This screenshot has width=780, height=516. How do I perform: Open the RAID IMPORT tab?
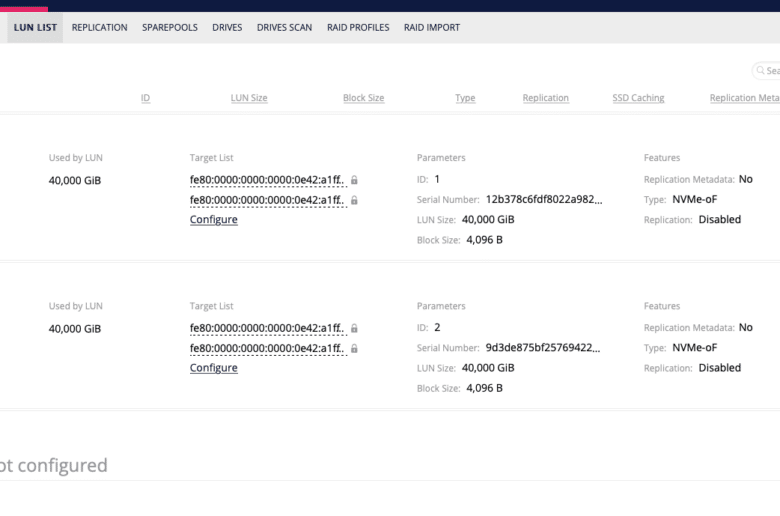(x=431, y=27)
